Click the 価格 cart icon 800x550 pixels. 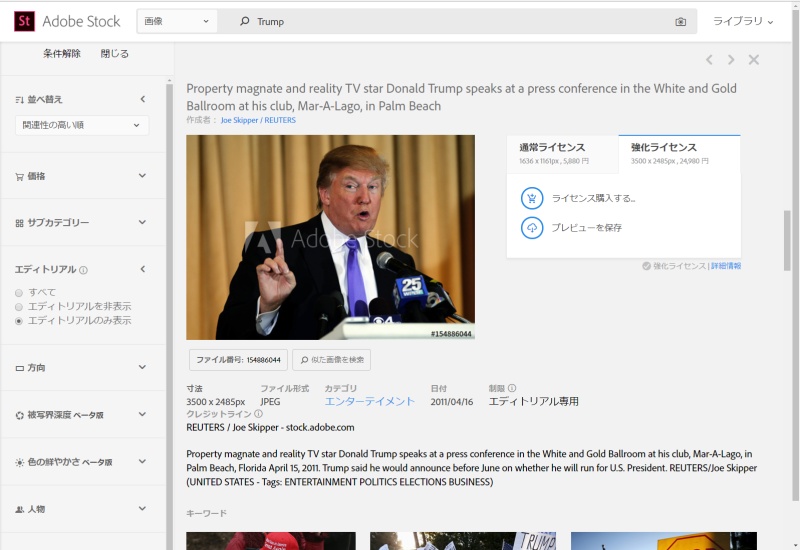coord(19,177)
